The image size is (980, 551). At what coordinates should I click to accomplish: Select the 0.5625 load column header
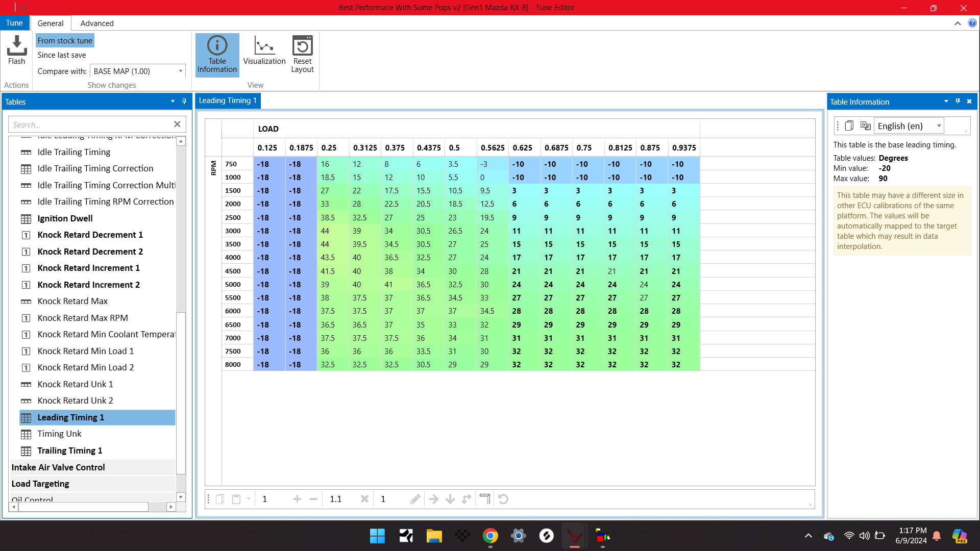click(493, 147)
